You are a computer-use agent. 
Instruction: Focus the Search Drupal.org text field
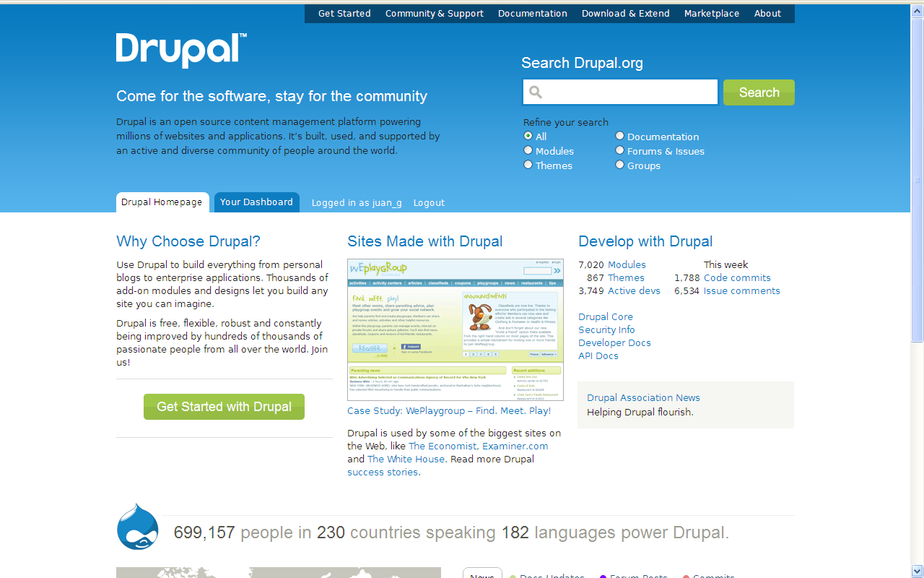click(628, 92)
